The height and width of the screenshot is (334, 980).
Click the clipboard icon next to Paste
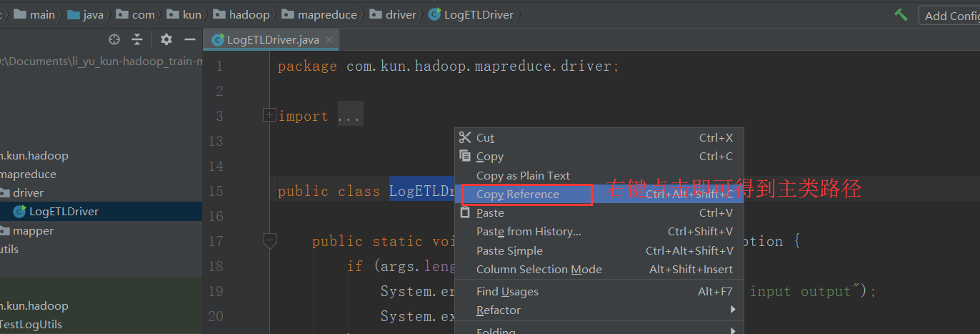point(465,212)
